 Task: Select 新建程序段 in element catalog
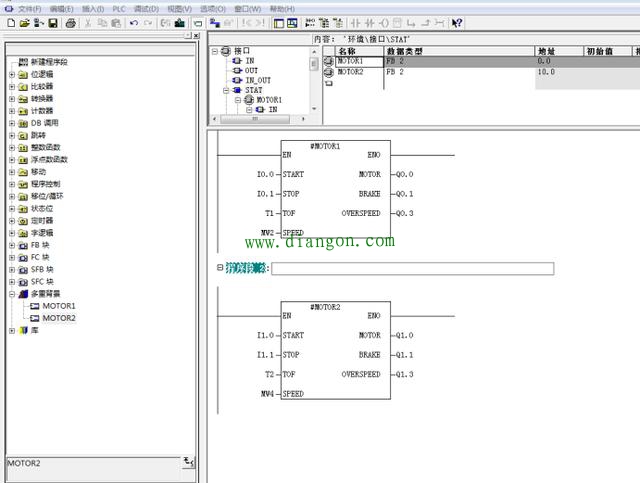[49, 62]
